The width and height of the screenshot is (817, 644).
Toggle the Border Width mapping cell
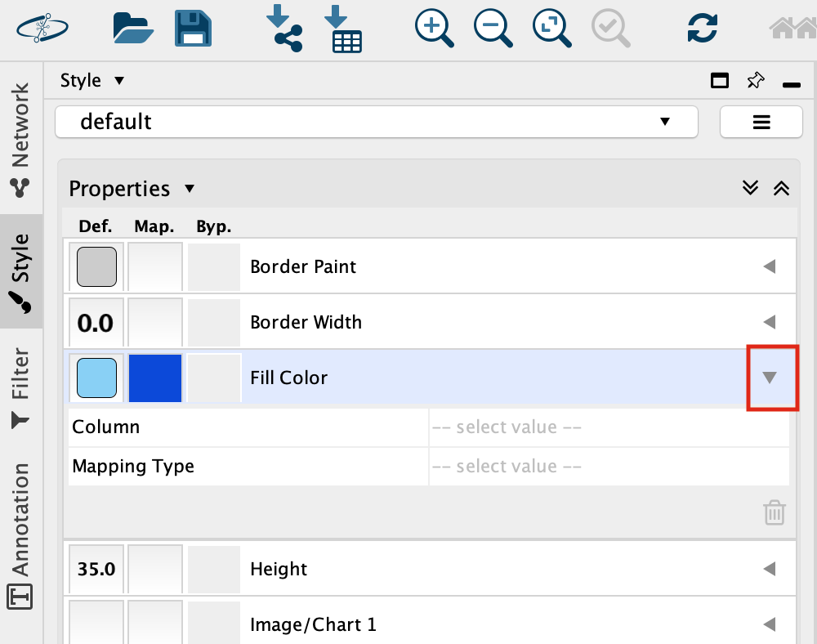[155, 322]
